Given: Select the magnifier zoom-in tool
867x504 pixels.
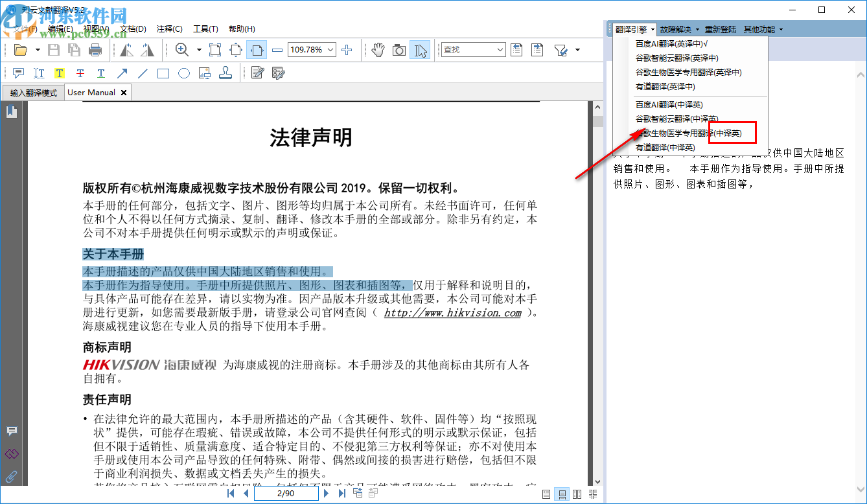Looking at the screenshot, I should pyautogui.click(x=182, y=50).
